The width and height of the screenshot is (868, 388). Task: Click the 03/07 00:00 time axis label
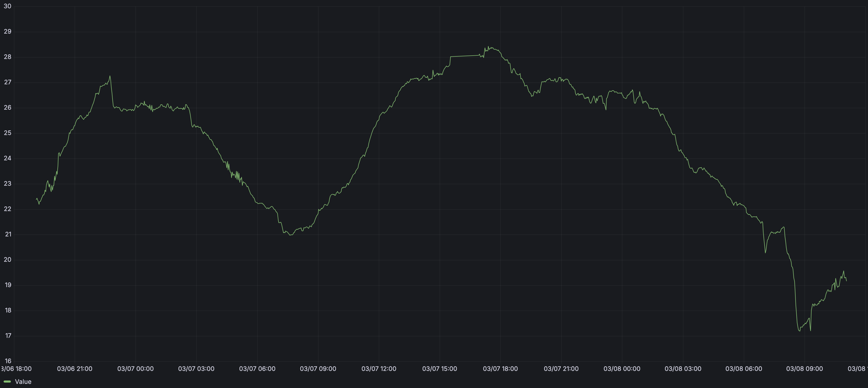click(x=135, y=368)
